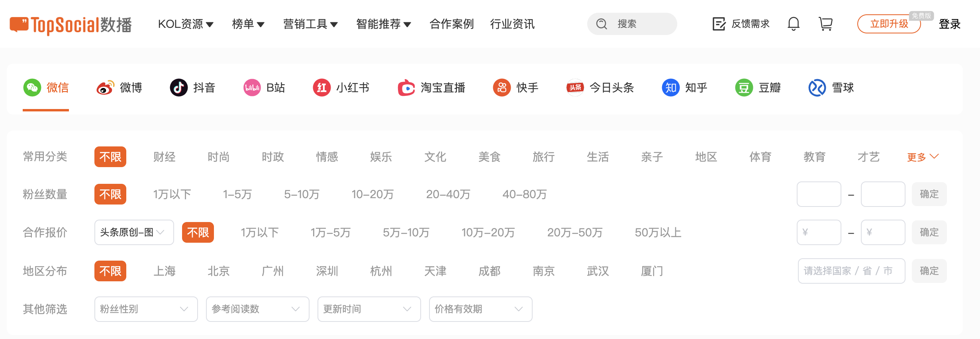Viewport: 980px width, 339px height.
Task: Switch to the 微博 platform tab
Action: [x=120, y=88]
